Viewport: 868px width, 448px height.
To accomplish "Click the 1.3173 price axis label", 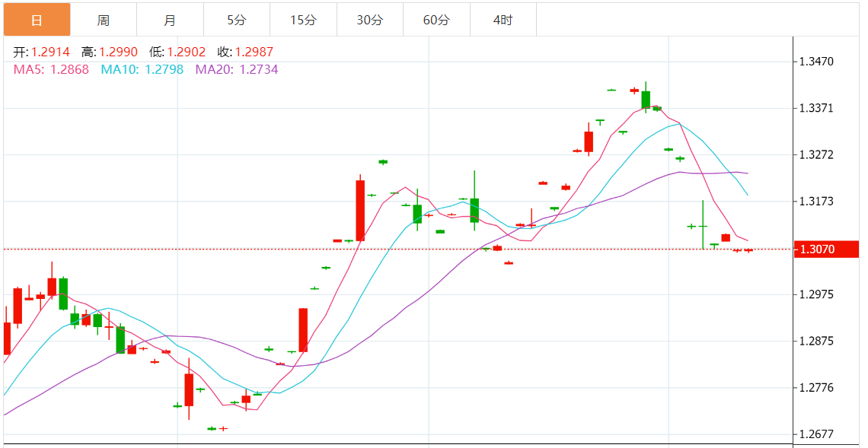I will [817, 202].
